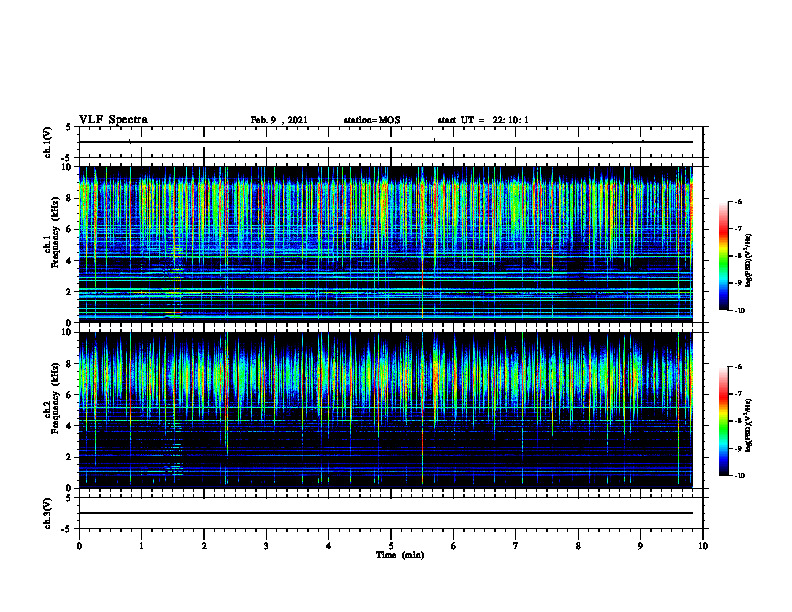
Task: Click the "4" frequency tick of ch.2 spectrogram
Action: tap(70, 426)
